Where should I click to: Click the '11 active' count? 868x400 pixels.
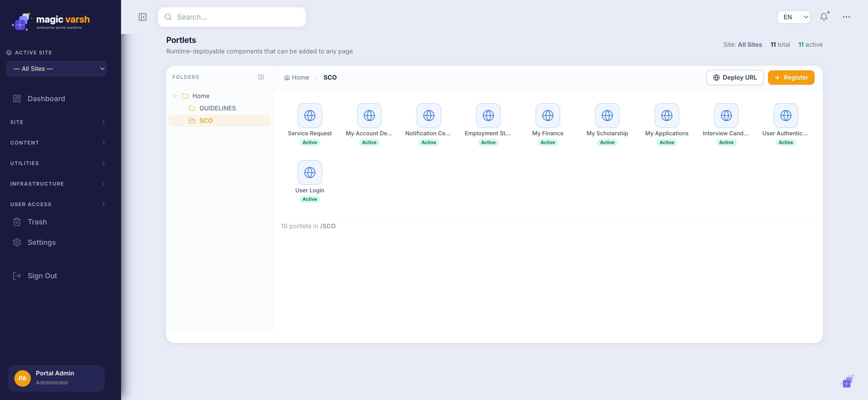[810, 44]
